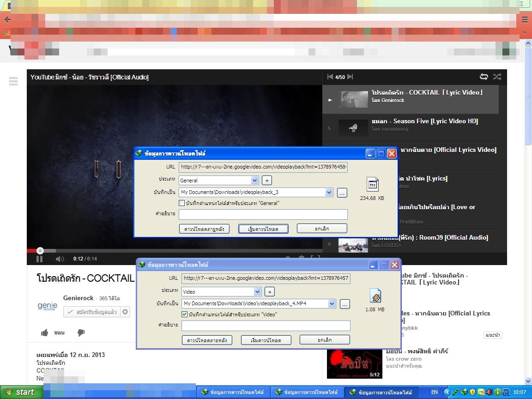This screenshot has height=399, width=532.
Task: Click the video progress scrubber handle
Action: click(40, 251)
